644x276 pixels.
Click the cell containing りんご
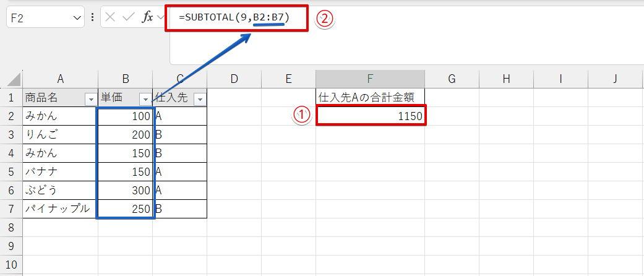tap(60, 135)
